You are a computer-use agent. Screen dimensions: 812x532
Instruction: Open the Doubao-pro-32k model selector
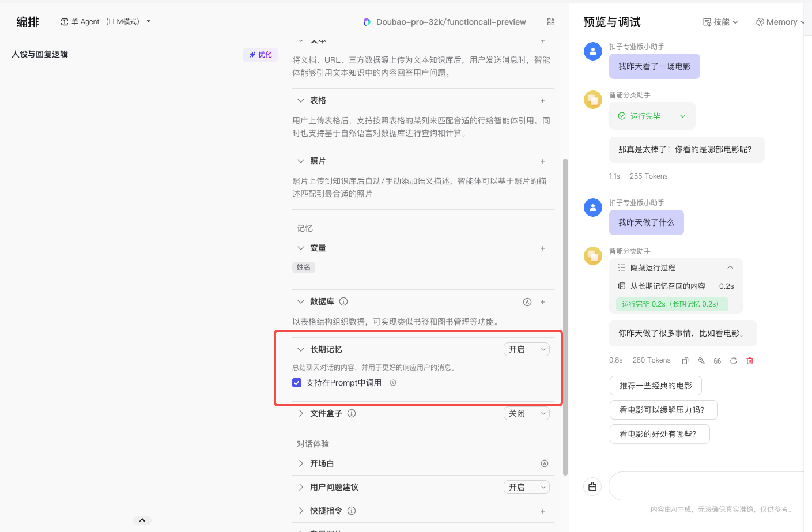tap(444, 22)
